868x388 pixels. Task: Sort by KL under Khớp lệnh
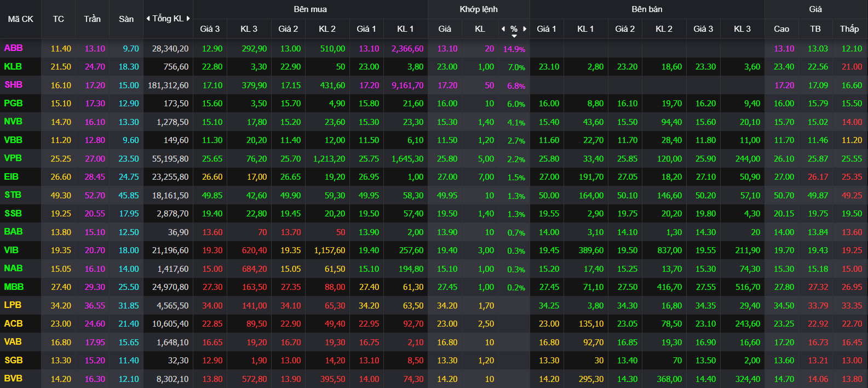click(480, 28)
